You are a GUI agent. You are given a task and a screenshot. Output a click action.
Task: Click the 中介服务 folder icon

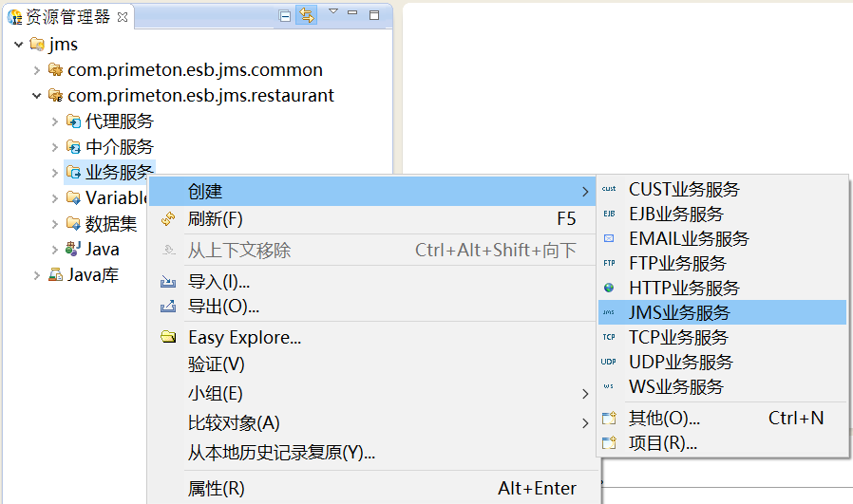pyautogui.click(x=73, y=146)
